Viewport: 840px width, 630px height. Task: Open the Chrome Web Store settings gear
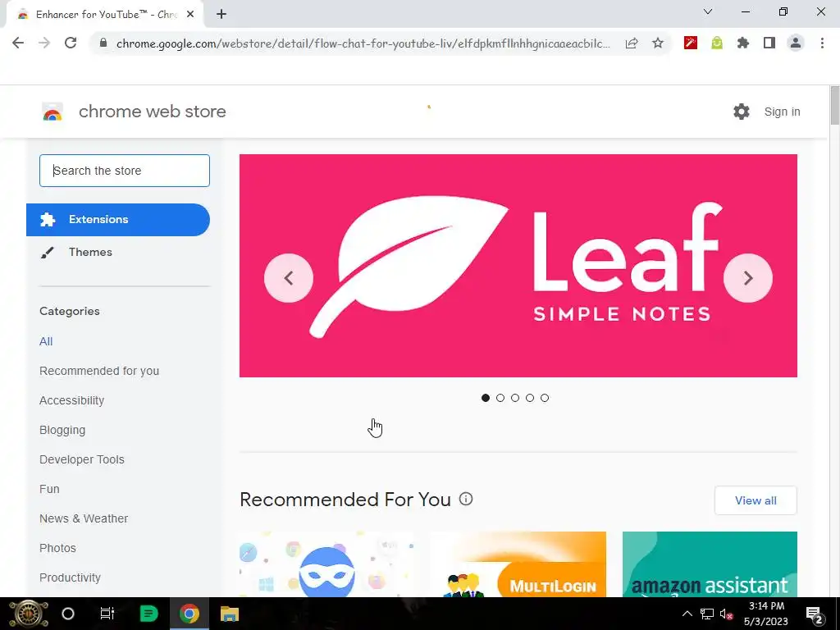pos(742,112)
